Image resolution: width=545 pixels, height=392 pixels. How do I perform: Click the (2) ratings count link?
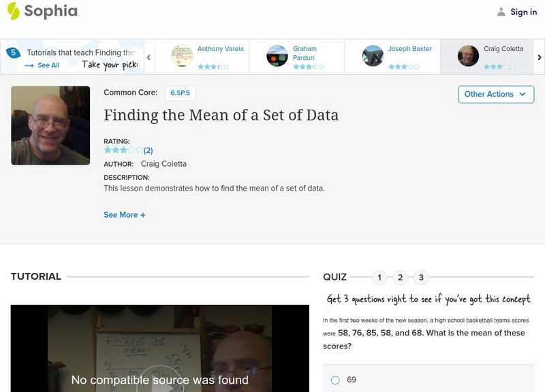click(148, 150)
